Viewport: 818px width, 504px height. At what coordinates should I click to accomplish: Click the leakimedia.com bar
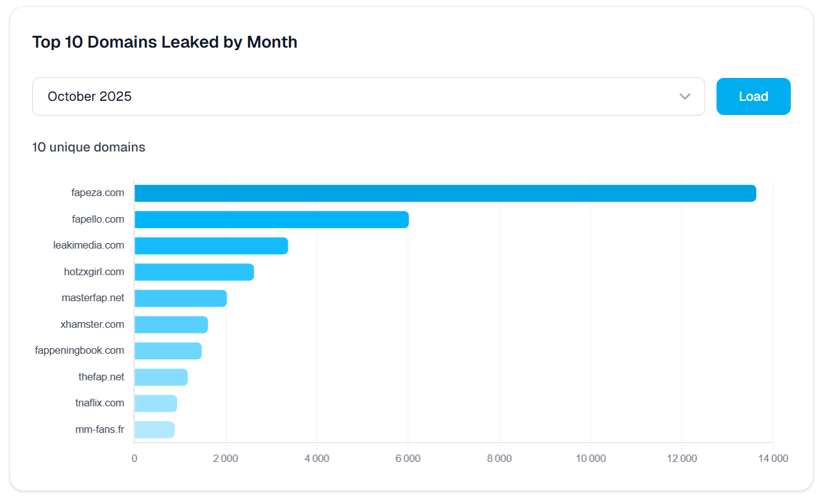point(210,245)
